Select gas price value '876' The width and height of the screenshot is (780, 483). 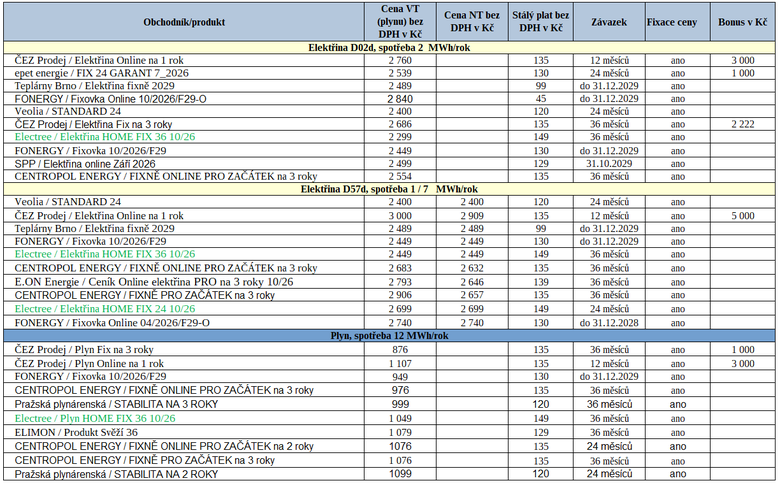(400, 350)
